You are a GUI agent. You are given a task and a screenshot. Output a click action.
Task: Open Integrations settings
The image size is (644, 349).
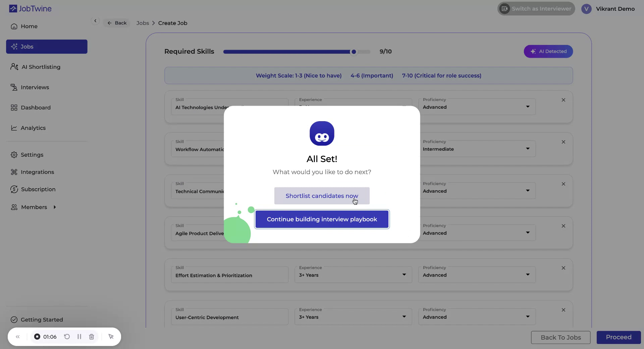point(13,172)
